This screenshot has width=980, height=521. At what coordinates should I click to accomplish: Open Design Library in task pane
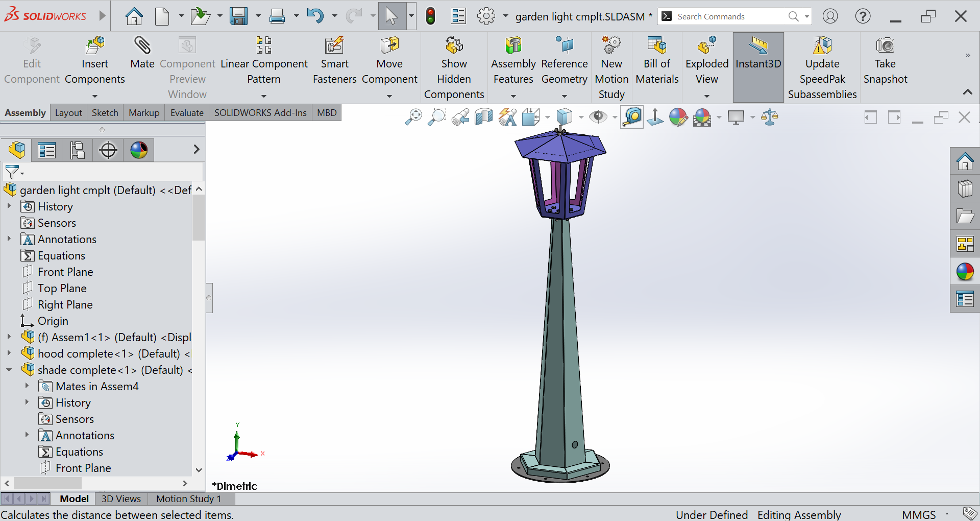click(965, 190)
